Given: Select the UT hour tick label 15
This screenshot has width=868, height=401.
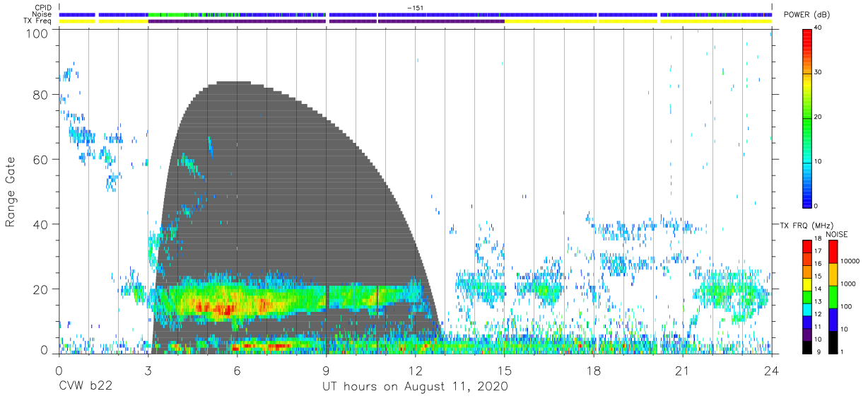Looking at the screenshot, I should [505, 370].
